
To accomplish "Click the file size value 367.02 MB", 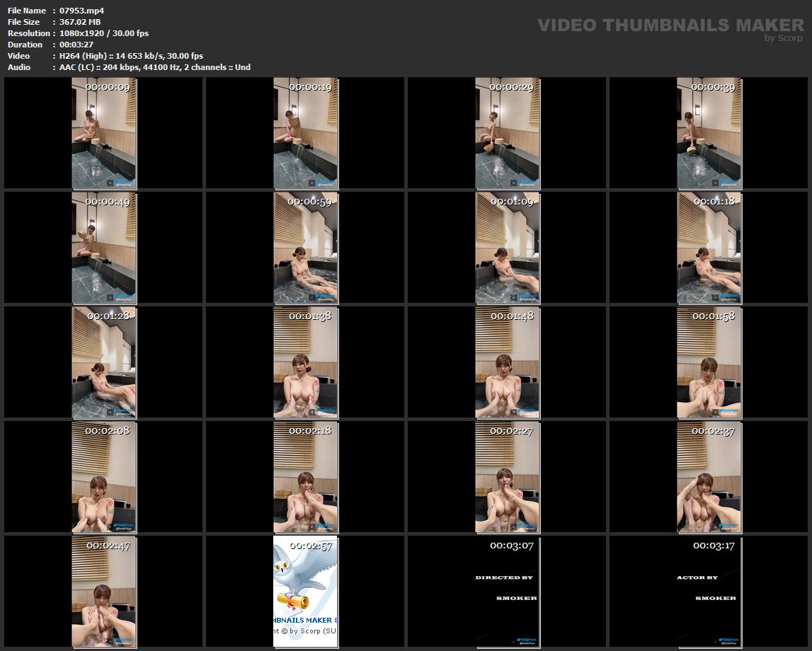I will point(80,22).
